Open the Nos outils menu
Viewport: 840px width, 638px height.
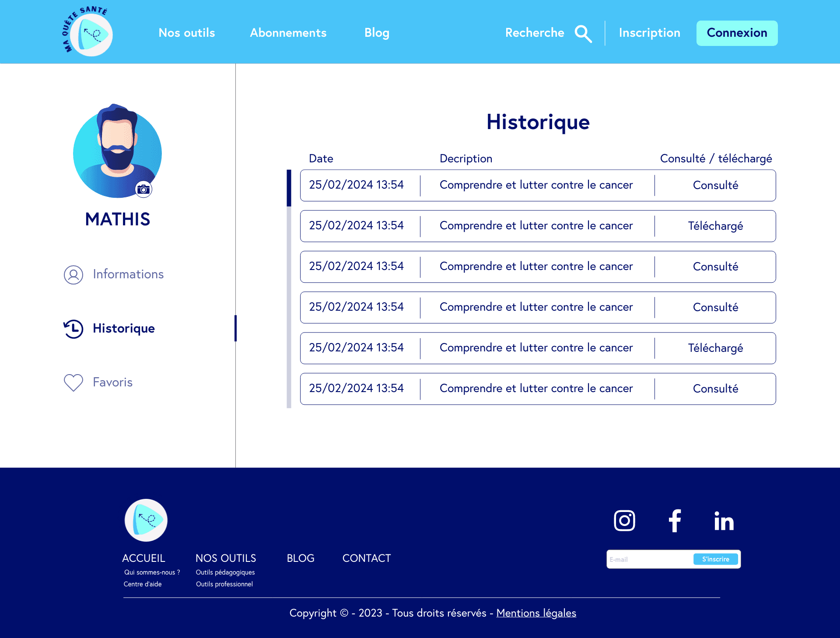pos(187,33)
